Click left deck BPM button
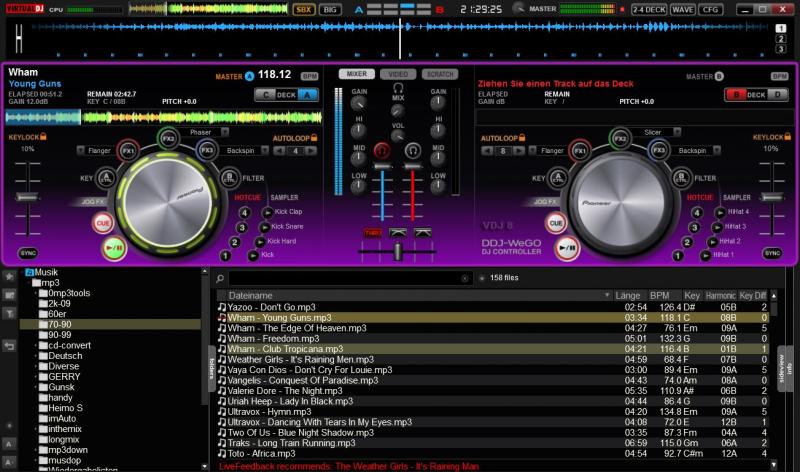Screen dimensions: 800x472 point(309,77)
